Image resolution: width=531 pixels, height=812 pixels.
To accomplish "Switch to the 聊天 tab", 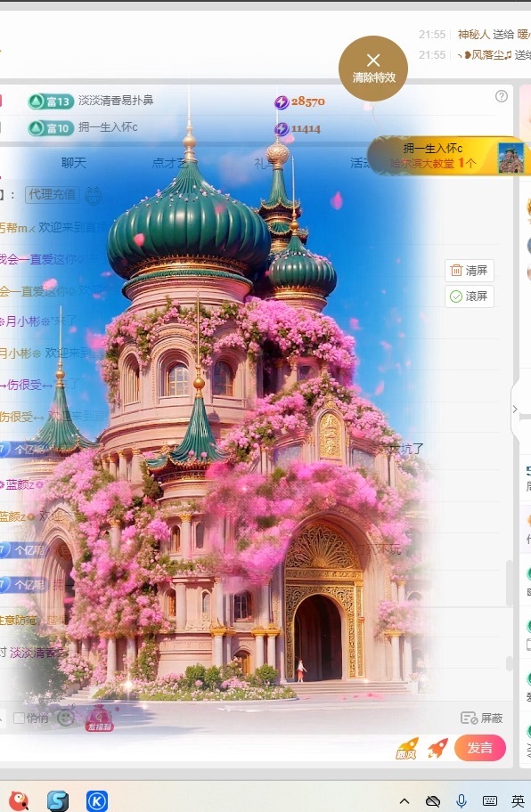I will pyautogui.click(x=74, y=163).
